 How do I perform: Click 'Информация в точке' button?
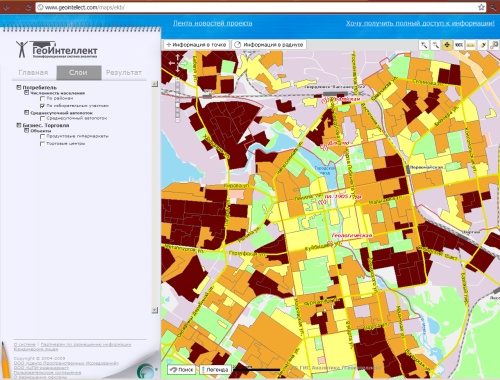(196, 45)
